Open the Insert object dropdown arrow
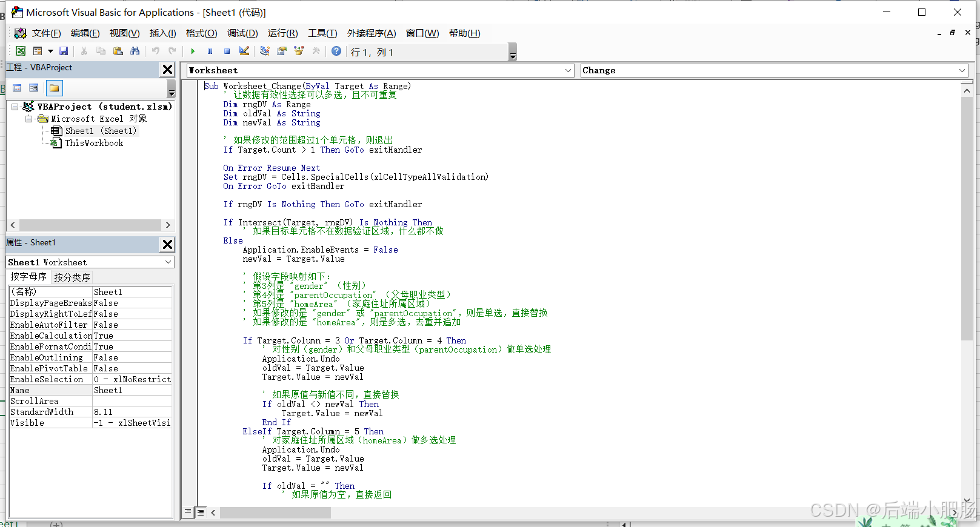The width and height of the screenshot is (980, 527). 50,51
